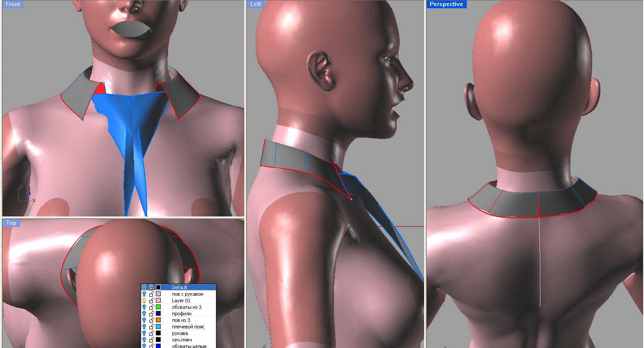
Task: Open the black color swatch for Default layer
Action: [x=158, y=287]
